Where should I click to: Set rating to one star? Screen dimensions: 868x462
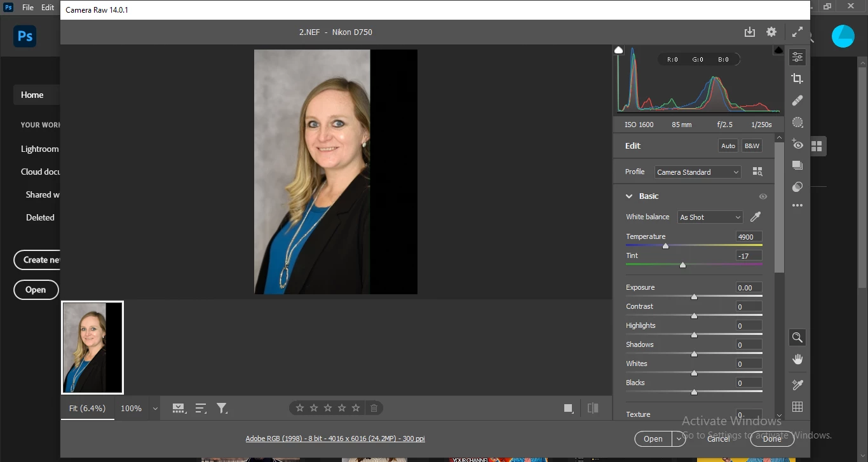pyautogui.click(x=300, y=408)
